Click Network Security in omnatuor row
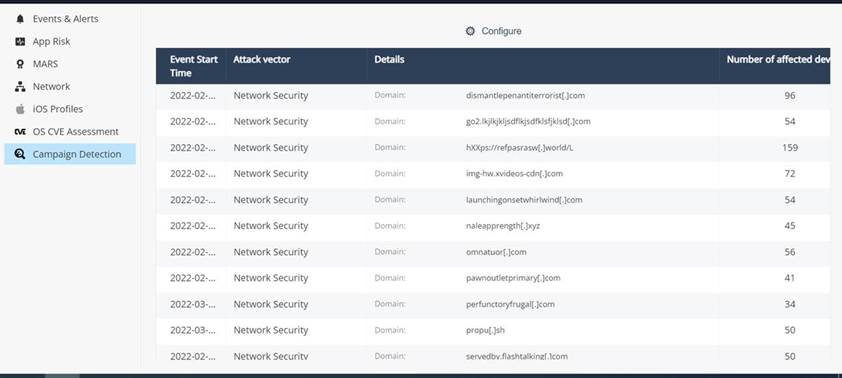Viewport: 842px width, 378px height. 271,252
